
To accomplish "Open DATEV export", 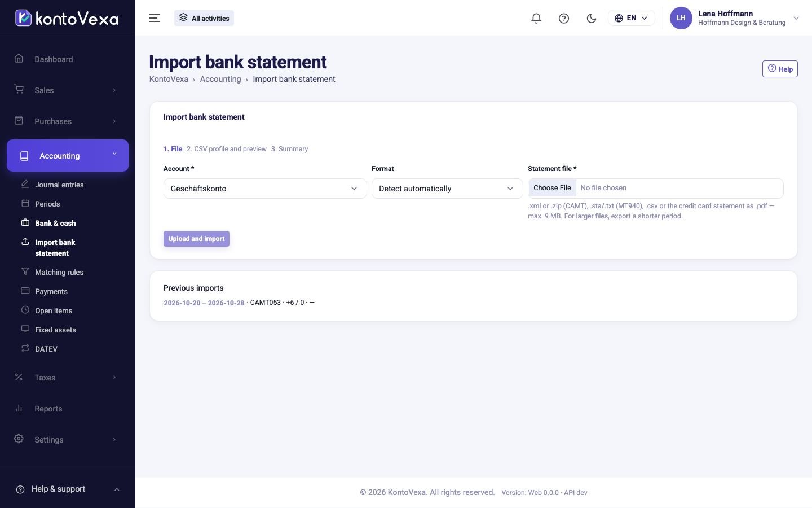I will click(46, 349).
